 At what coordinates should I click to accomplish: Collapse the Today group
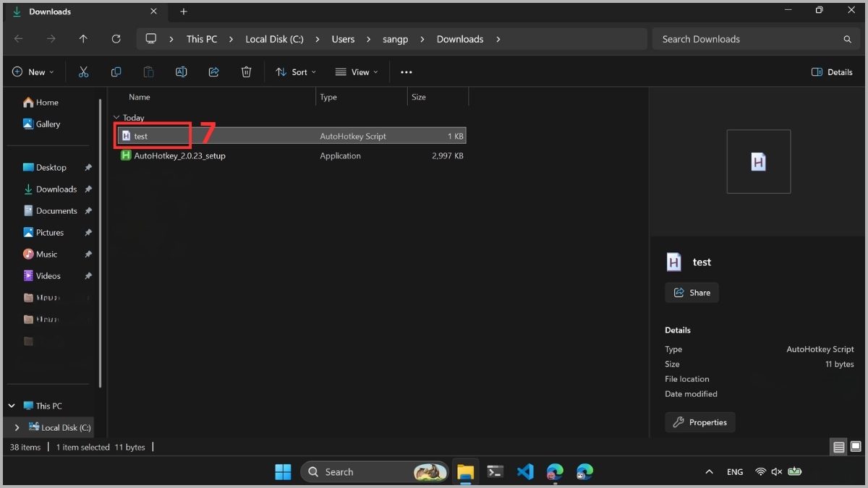(x=116, y=117)
